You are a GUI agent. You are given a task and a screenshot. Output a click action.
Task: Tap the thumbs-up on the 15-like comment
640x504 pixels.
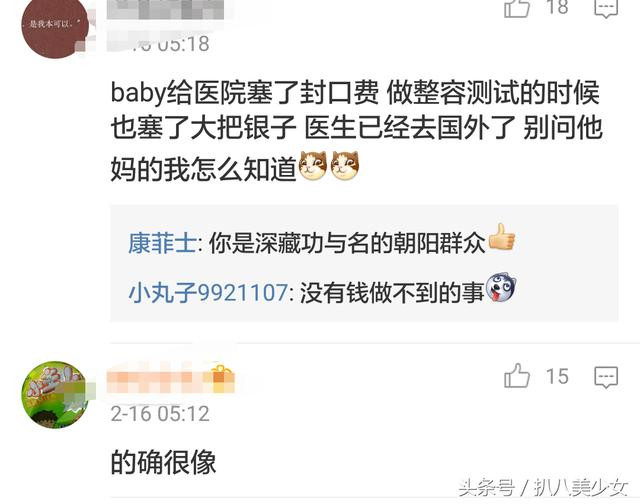(x=517, y=375)
